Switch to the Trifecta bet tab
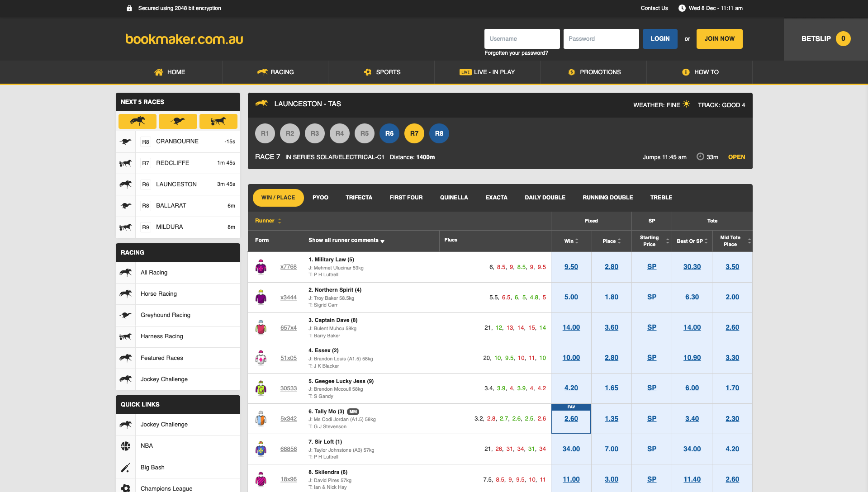Screen dimensions: 868x492 pyautogui.click(x=359, y=198)
